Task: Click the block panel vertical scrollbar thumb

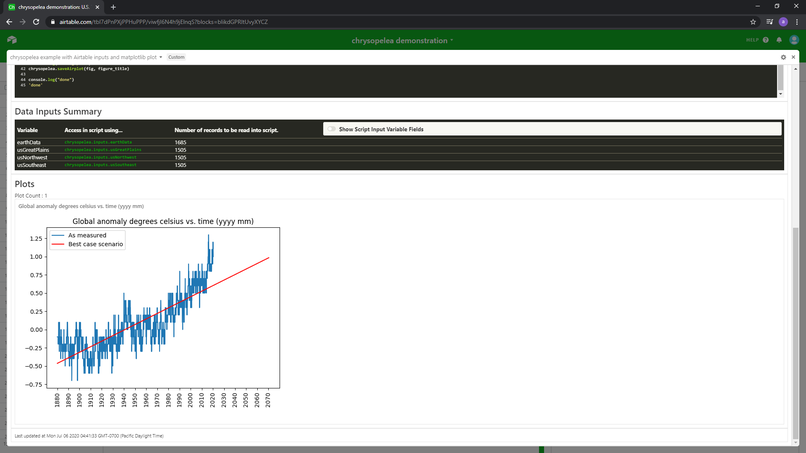Action: click(x=796, y=332)
